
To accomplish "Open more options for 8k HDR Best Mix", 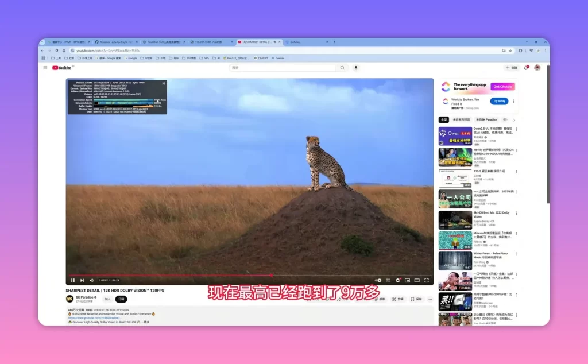I will 516,214.
